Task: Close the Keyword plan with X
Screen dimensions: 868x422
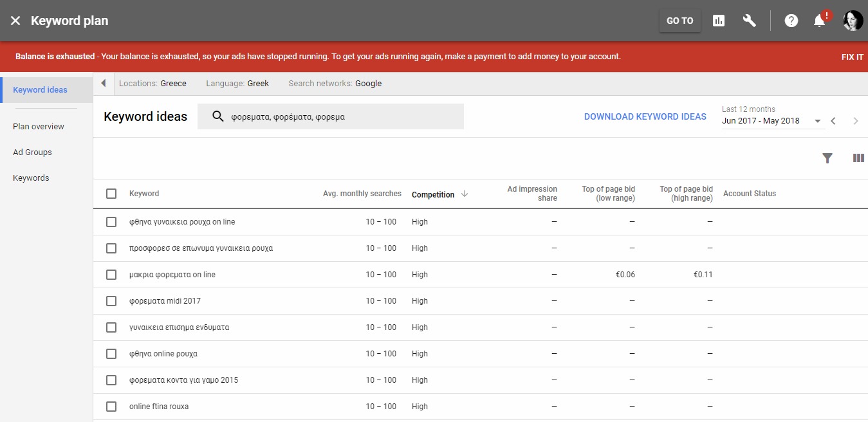Action: (15, 21)
